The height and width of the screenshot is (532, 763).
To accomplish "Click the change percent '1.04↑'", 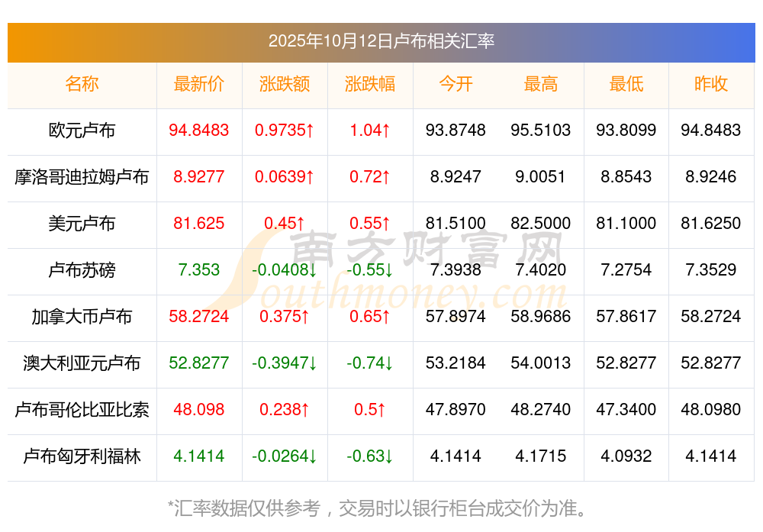I will pos(370,130).
